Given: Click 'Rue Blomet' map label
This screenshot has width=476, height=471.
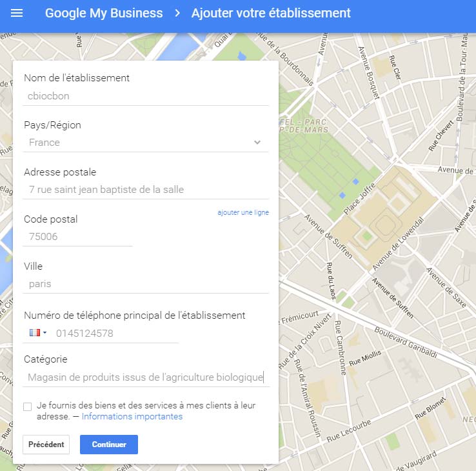Looking at the screenshot, I should pyautogui.click(x=430, y=408).
